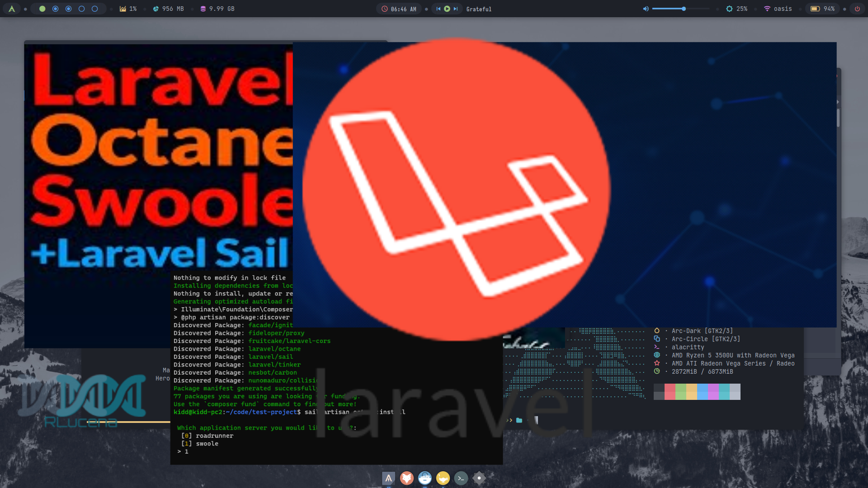Pick the magenta neofetch color block
This screenshot has height=488, width=868.
(713, 392)
